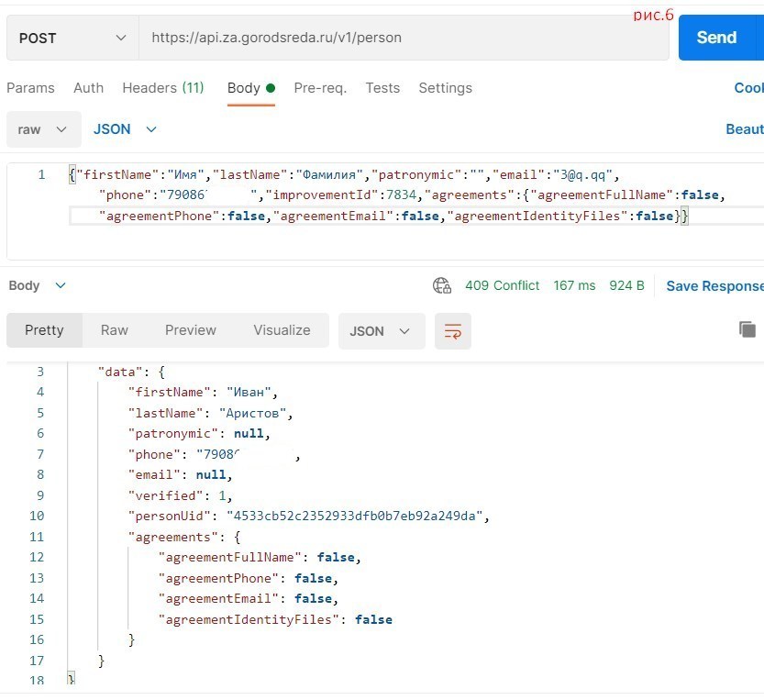Click the request URL input field
This screenshot has width=764, height=700.
pyautogui.click(x=404, y=38)
